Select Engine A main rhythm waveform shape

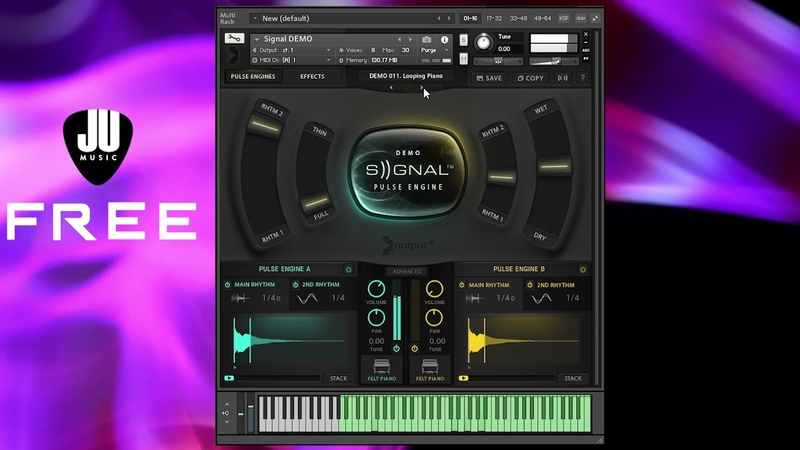pyautogui.click(x=240, y=298)
